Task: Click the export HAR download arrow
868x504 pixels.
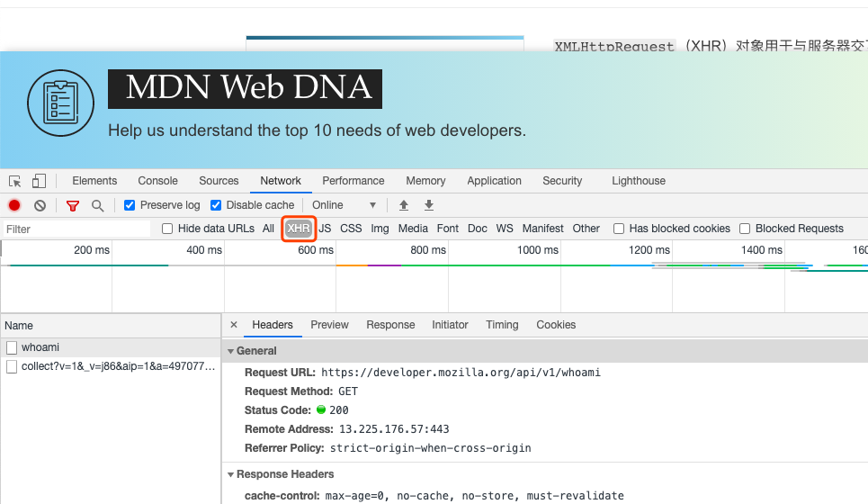Action: pos(429,205)
